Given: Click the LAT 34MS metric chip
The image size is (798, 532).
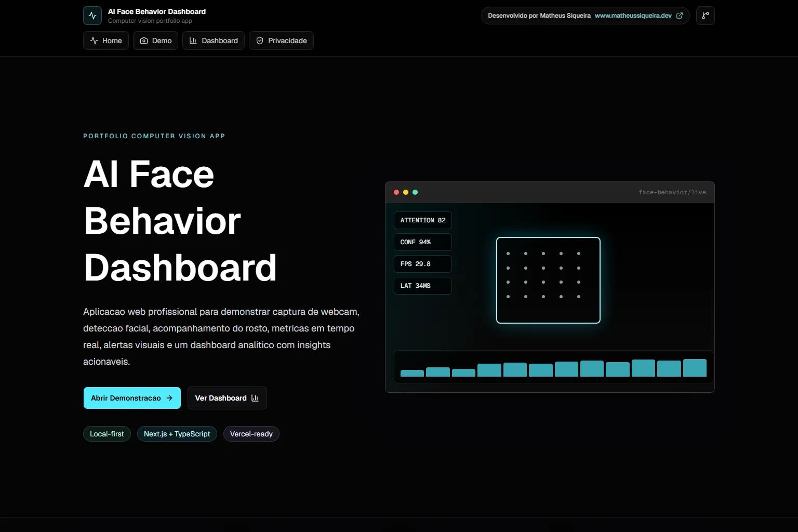Looking at the screenshot, I should point(423,286).
